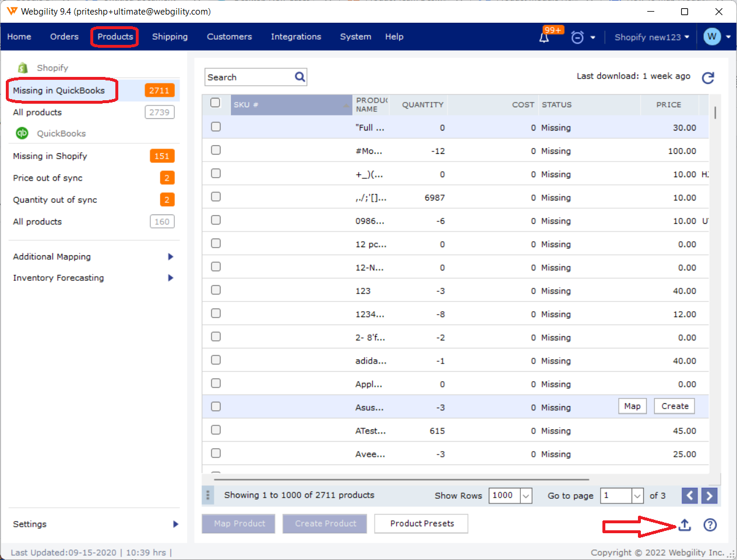Viewport: 737px width, 560px height.
Task: Go to next page arrow
Action: point(709,496)
